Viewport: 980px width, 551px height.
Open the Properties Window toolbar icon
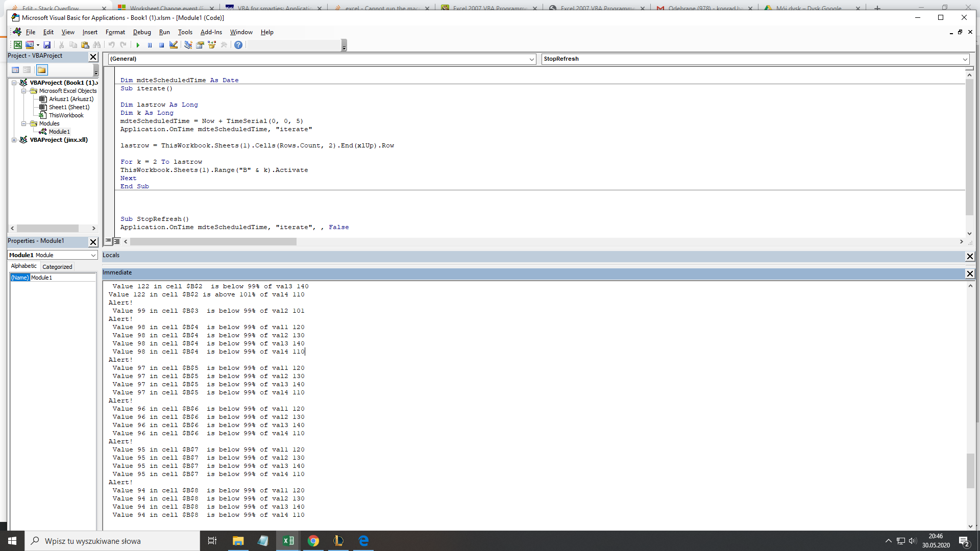click(x=200, y=45)
